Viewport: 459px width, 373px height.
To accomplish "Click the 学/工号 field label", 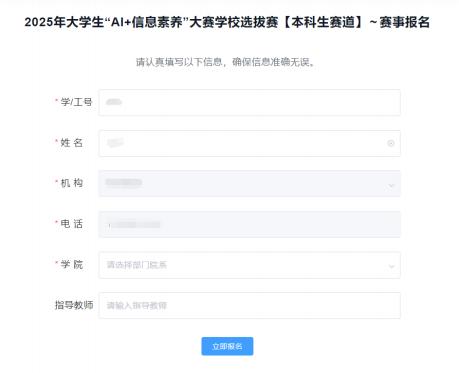I will point(76,102).
